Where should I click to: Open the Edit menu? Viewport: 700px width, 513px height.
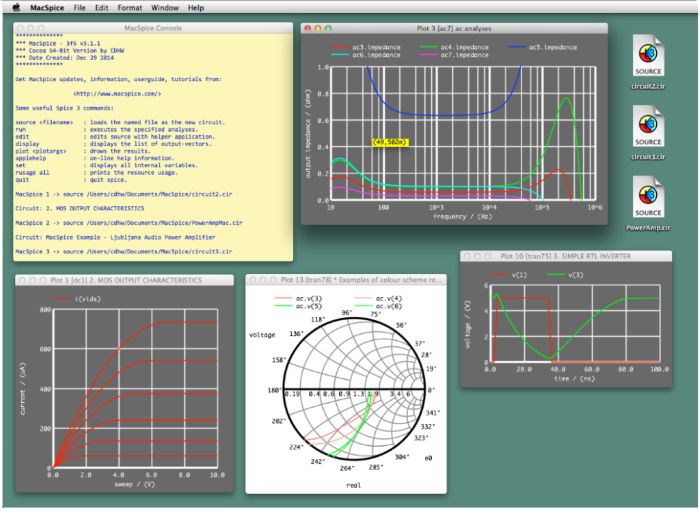pyautogui.click(x=101, y=8)
